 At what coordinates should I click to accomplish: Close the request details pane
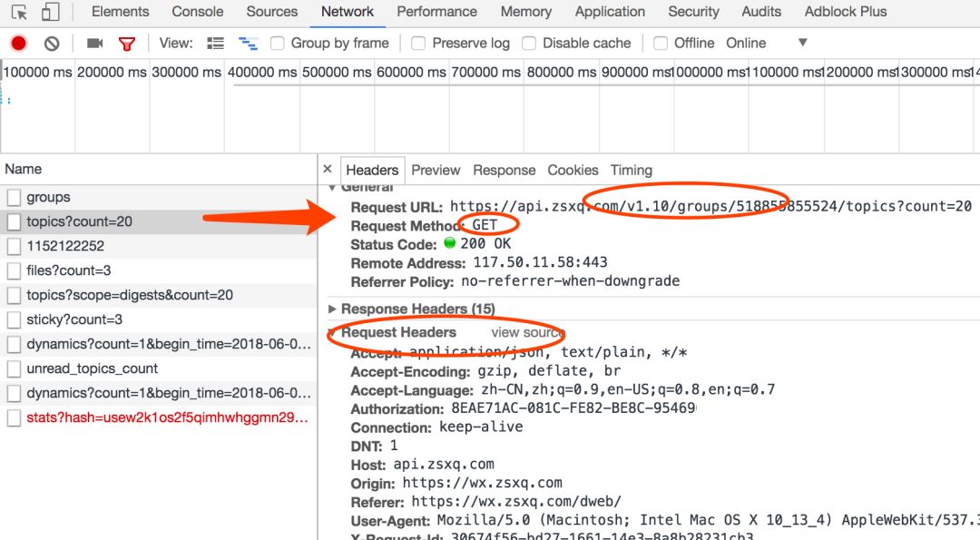pyautogui.click(x=328, y=169)
